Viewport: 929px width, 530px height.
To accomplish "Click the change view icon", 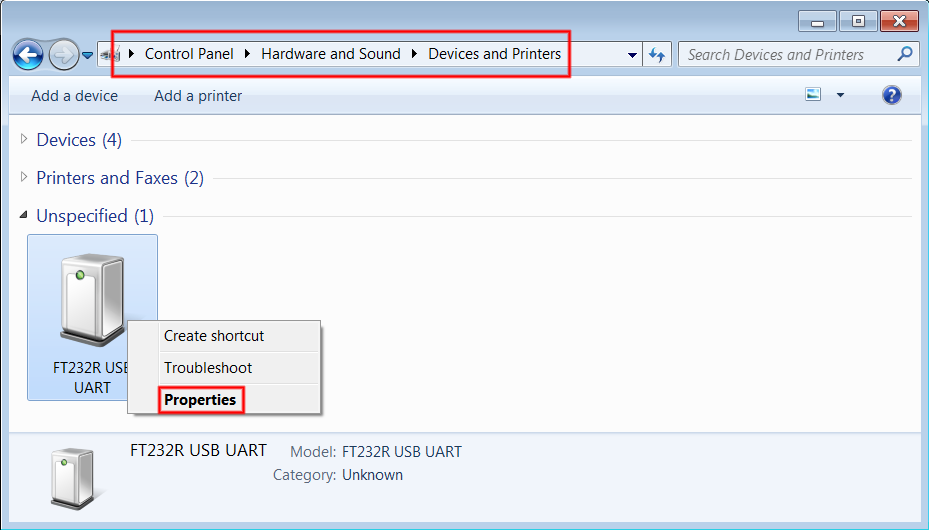I will click(813, 95).
